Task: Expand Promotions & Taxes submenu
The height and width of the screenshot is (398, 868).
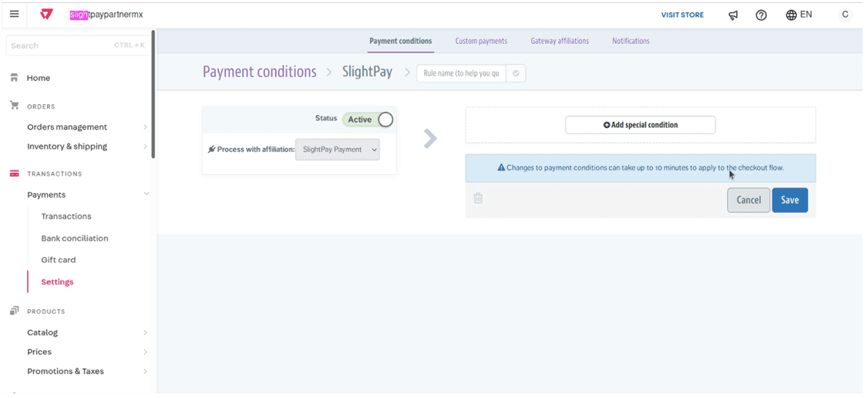Action: 145,372
